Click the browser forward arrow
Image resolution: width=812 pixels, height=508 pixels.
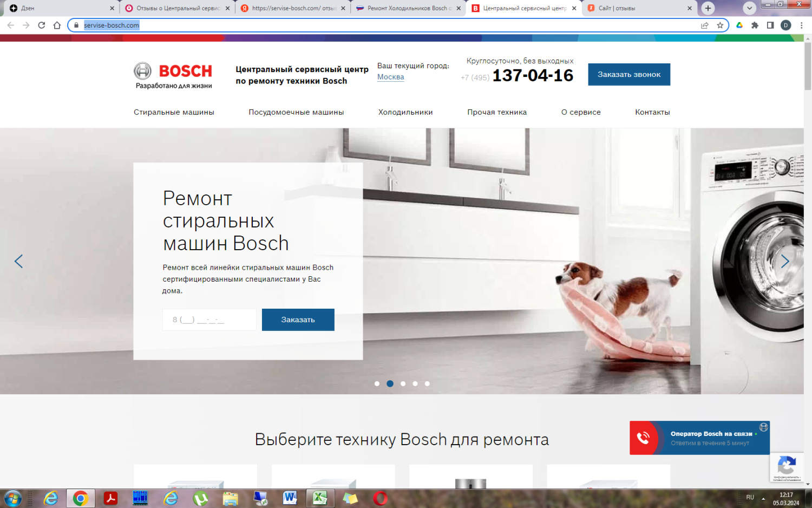[26, 25]
